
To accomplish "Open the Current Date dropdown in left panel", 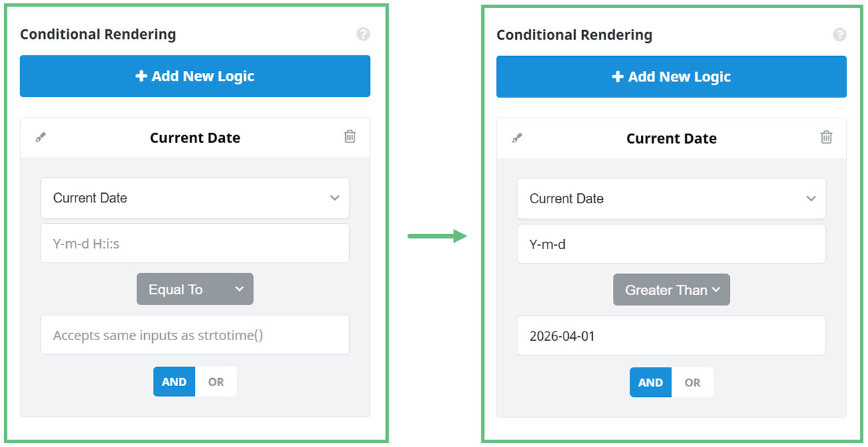I will click(195, 198).
